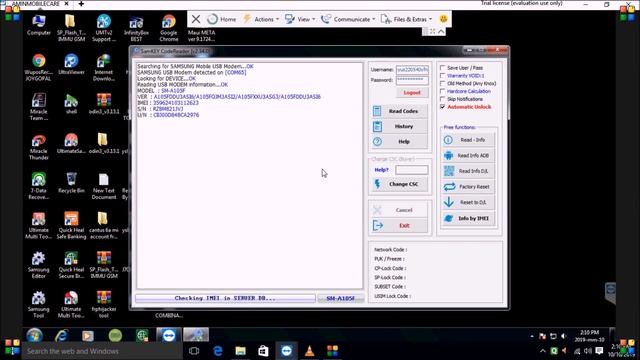Open Microsoft Edge in local taskbar
The width and height of the screenshot is (640, 360).
218,351
